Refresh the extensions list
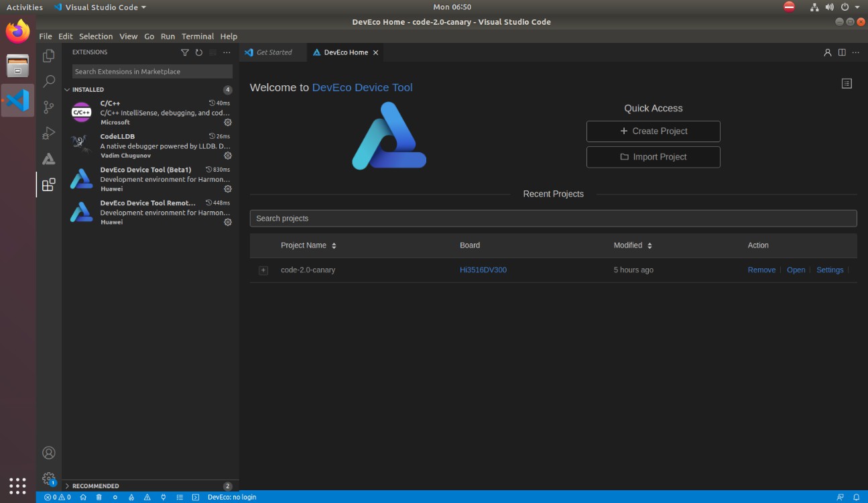The height and width of the screenshot is (503, 868). click(x=199, y=52)
